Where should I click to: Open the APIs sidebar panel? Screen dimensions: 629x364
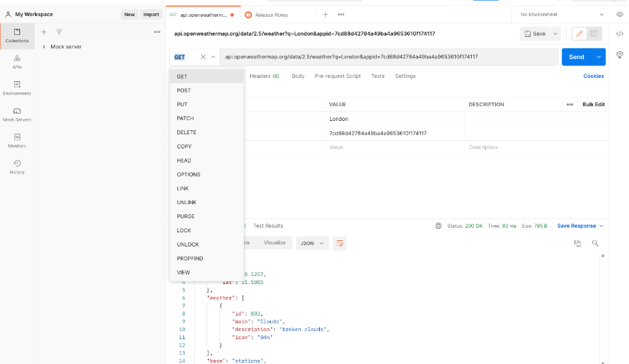point(17,62)
